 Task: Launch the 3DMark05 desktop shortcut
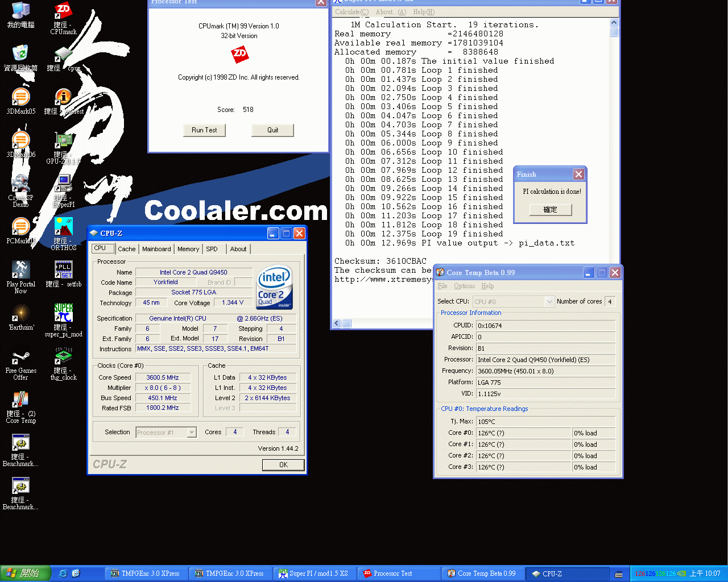pyautogui.click(x=21, y=101)
